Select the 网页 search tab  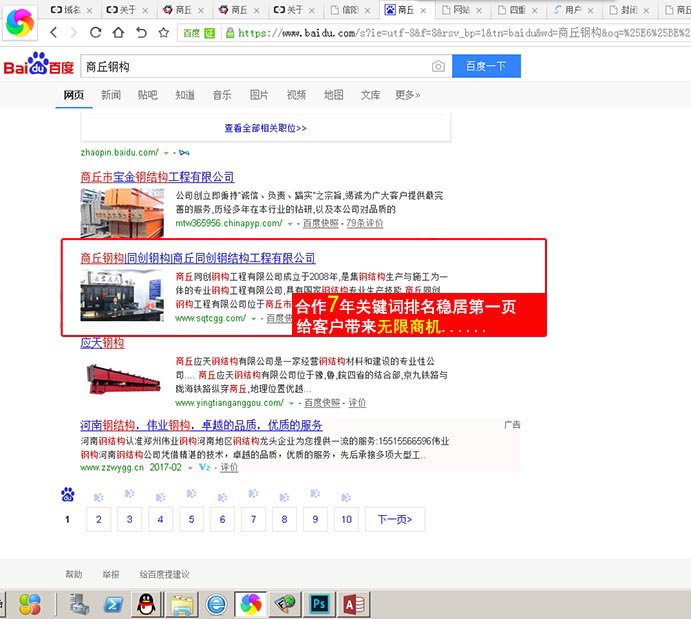[74, 95]
